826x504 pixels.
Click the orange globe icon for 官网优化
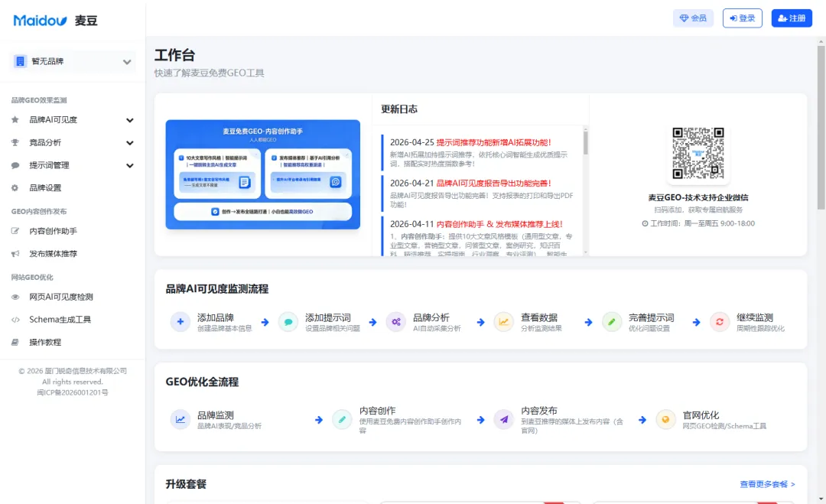[666, 420]
